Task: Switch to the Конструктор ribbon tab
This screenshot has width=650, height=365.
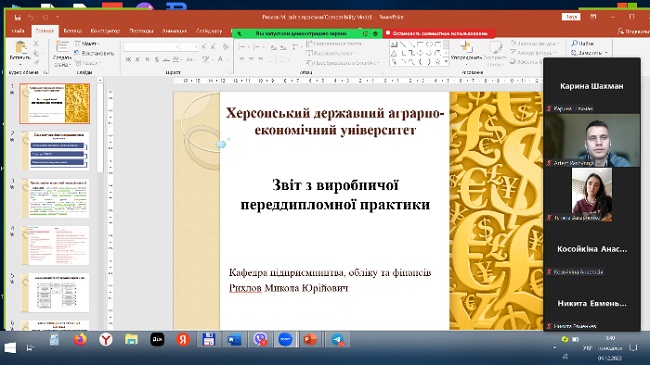Action: pyautogui.click(x=105, y=31)
